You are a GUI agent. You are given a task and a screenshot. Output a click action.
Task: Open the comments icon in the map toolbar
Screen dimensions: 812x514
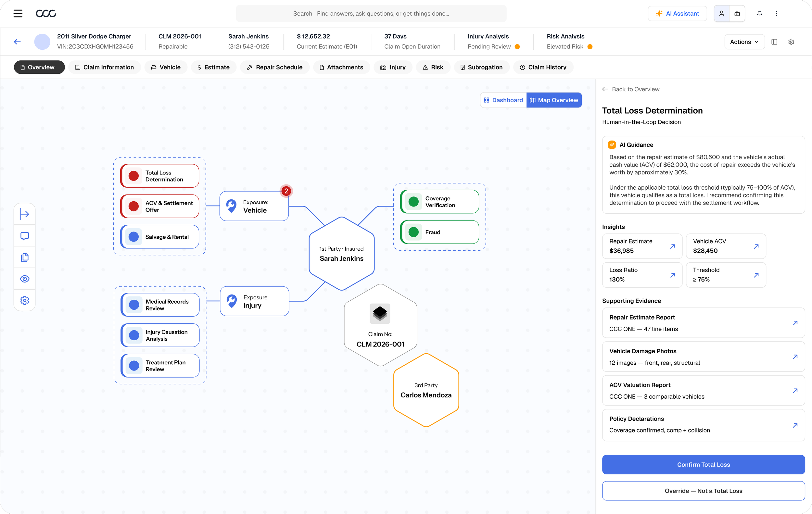(x=25, y=236)
